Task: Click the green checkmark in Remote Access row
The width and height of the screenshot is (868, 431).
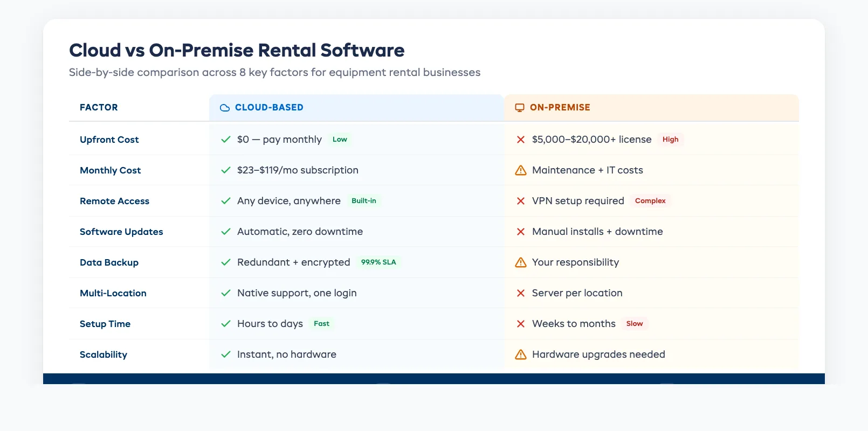Action: pyautogui.click(x=226, y=201)
